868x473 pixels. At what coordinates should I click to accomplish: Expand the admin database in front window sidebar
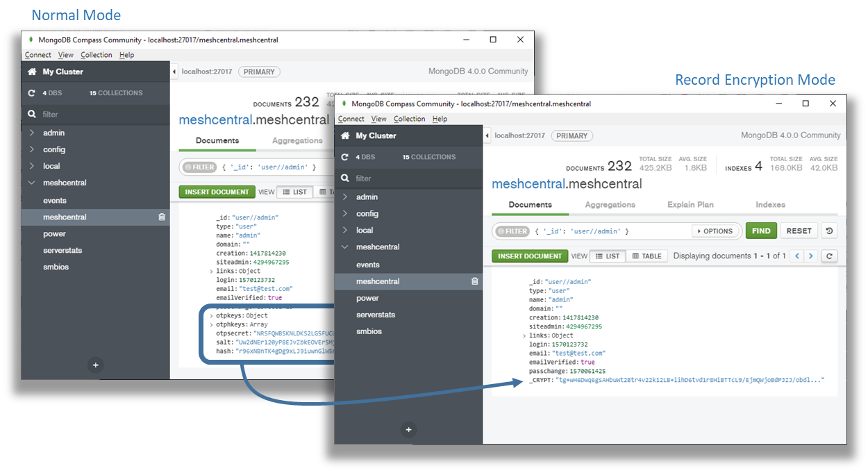coord(344,197)
